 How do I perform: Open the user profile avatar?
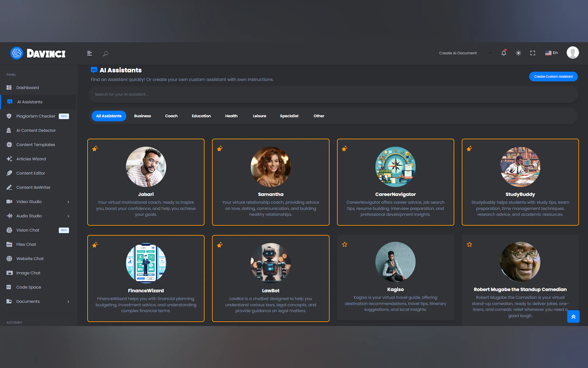[572, 53]
